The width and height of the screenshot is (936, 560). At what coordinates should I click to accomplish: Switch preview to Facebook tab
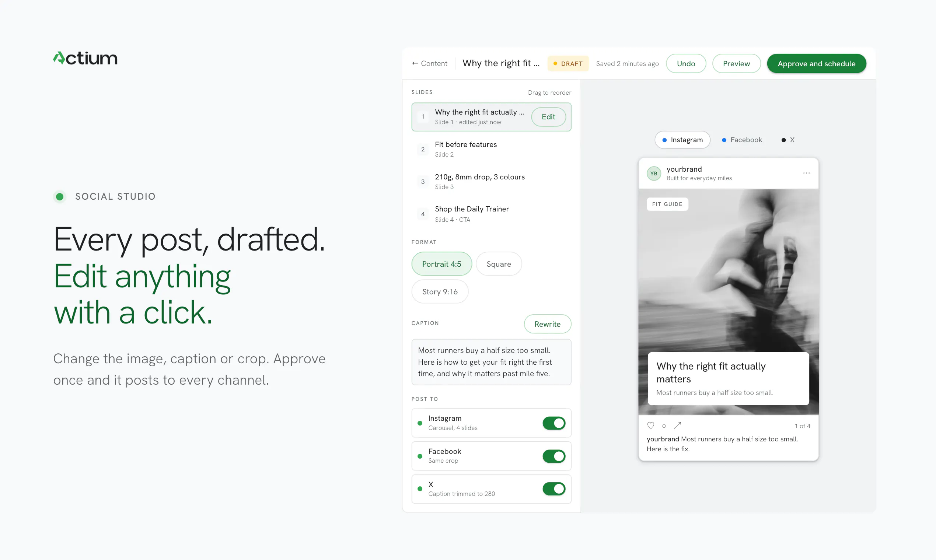coord(742,140)
